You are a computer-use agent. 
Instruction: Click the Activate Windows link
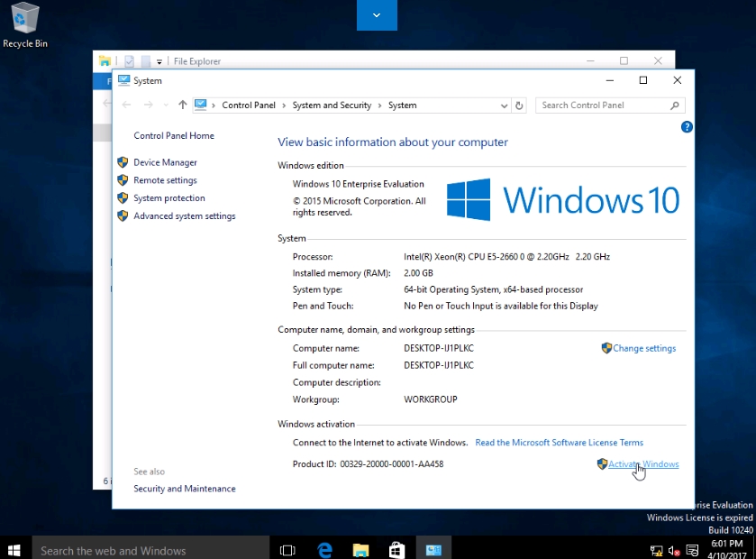(643, 464)
